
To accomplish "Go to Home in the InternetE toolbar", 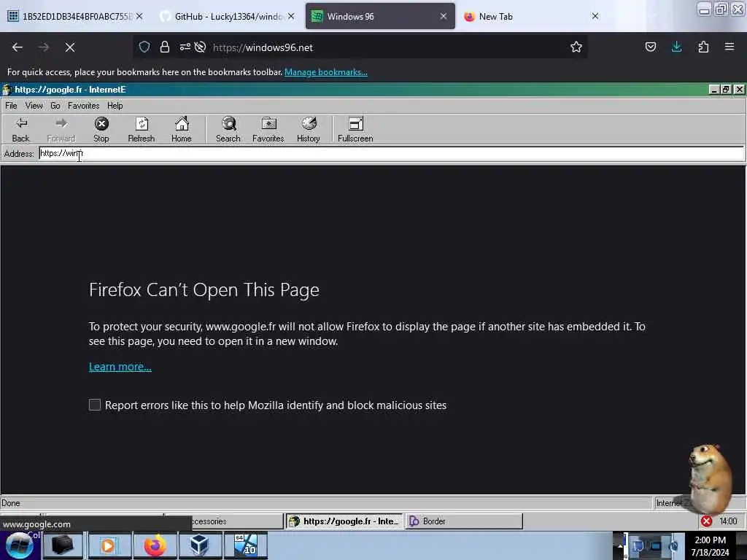I will [x=182, y=130].
